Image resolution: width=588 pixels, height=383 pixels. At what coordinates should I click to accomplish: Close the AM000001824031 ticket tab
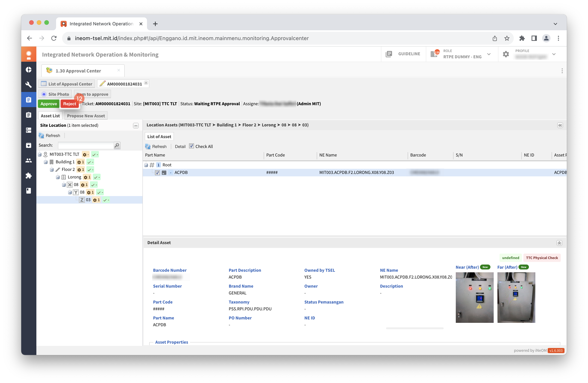click(146, 83)
